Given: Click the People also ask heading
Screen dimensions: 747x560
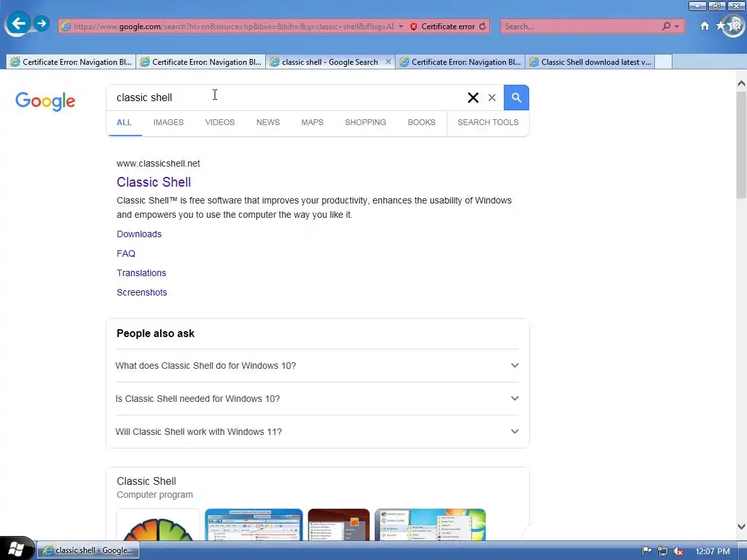Looking at the screenshot, I should tap(156, 333).
